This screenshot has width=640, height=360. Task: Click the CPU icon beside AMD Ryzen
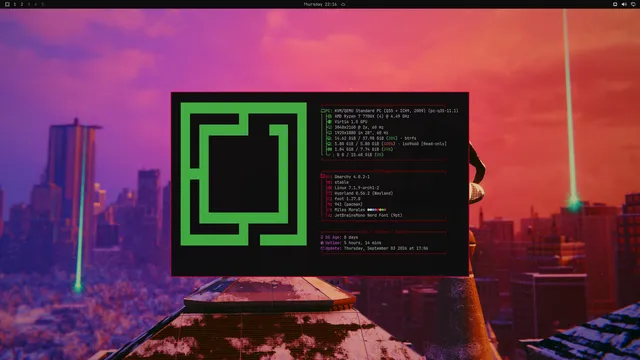[x=329, y=116]
